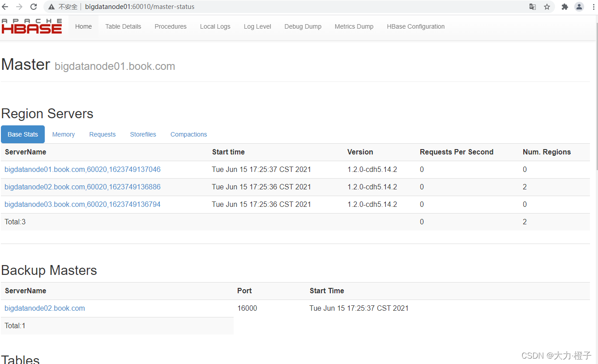Open the Home nav item
The width and height of the screenshot is (598, 364).
coord(84,26)
